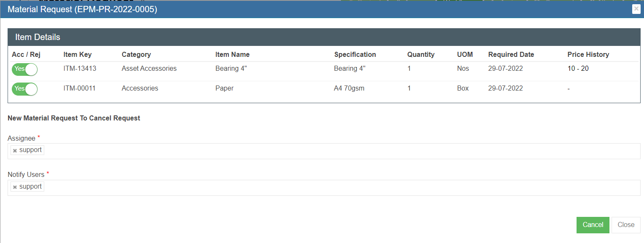Toggle Acc/Rej switch for Paper item
The height and width of the screenshot is (243, 644).
click(x=24, y=89)
